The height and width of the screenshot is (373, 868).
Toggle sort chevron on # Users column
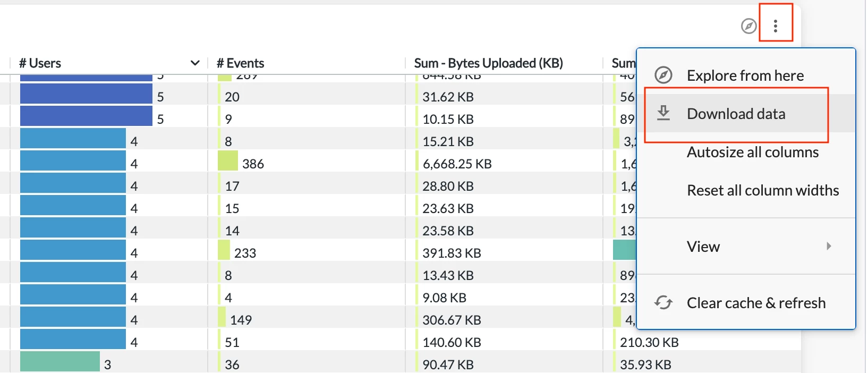point(195,63)
